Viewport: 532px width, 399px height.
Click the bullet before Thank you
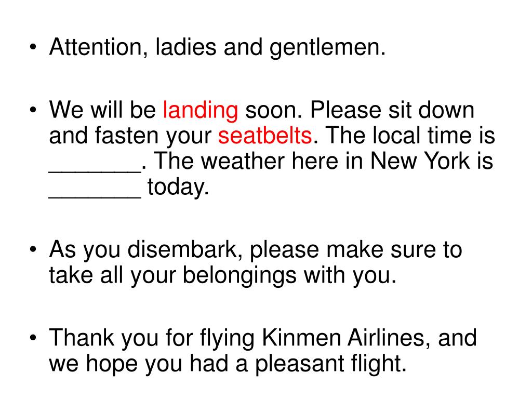click(33, 338)
